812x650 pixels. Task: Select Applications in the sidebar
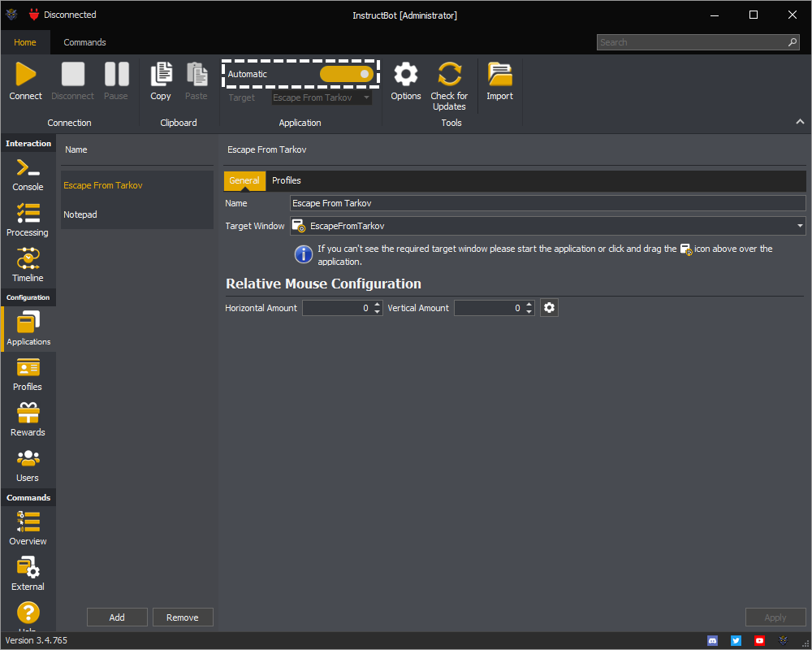click(28, 329)
